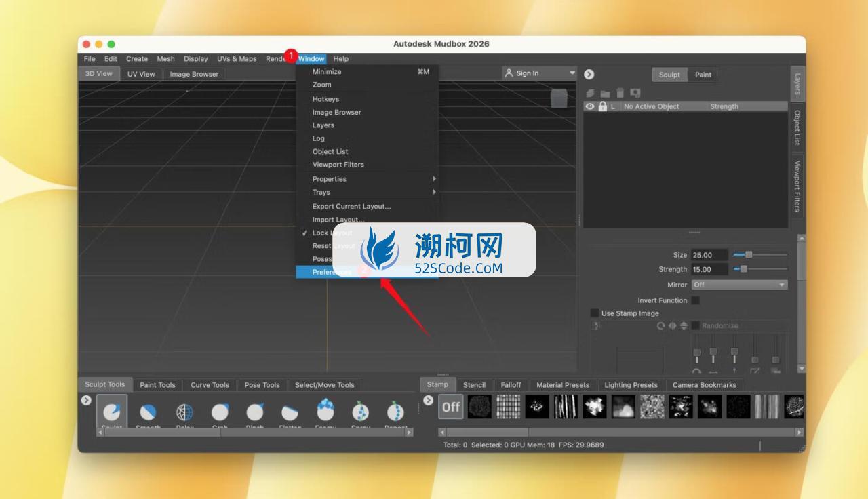The width and height of the screenshot is (868, 499).
Task: Select the Smooth sculpt tool
Action: tap(148, 413)
